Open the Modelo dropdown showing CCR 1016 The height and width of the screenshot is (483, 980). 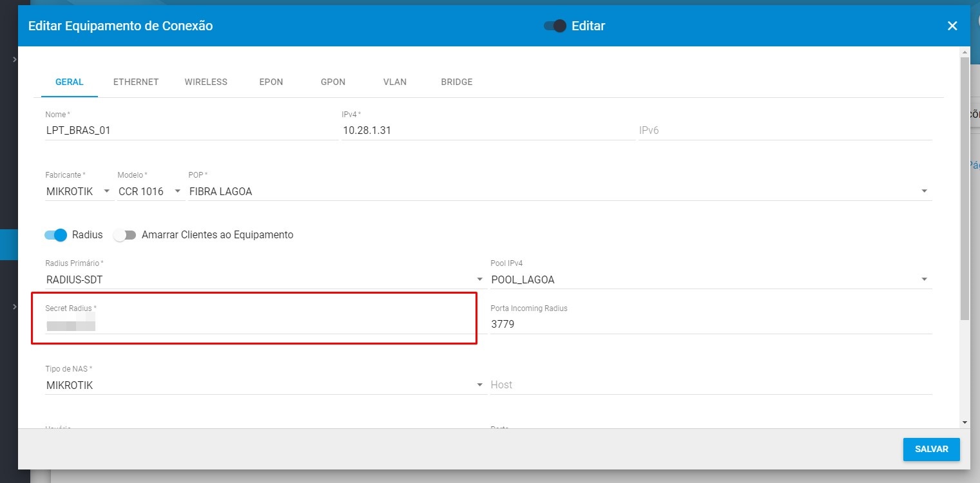(x=151, y=191)
